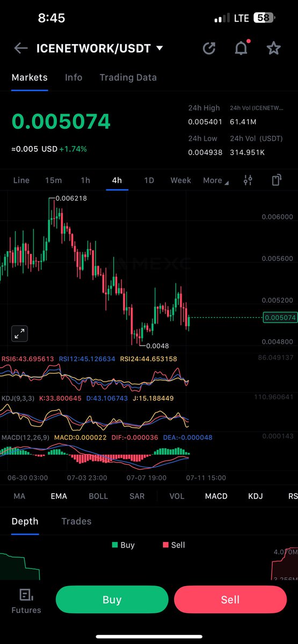Tap the red Sell legend swatch

click(x=165, y=545)
